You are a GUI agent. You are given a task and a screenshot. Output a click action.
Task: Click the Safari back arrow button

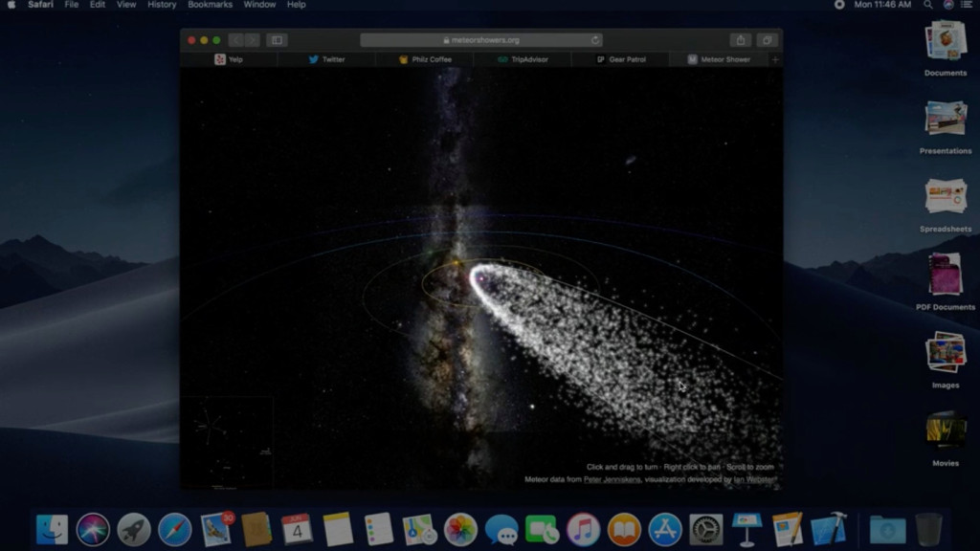pyautogui.click(x=236, y=40)
